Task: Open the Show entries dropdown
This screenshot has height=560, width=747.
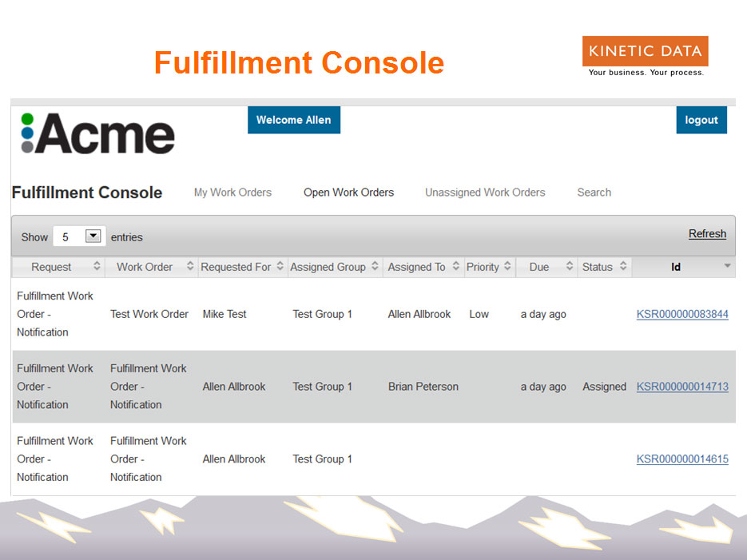Action: (x=79, y=236)
